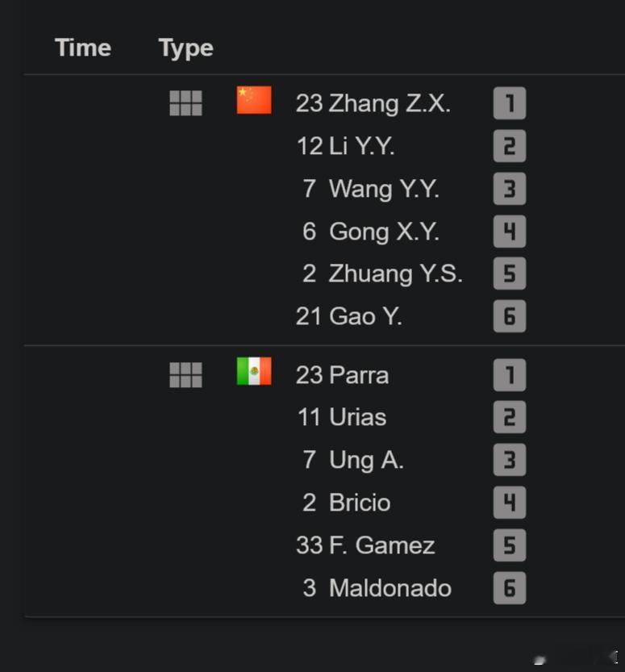Select the Type column header
625x672 pixels.
[x=186, y=48]
